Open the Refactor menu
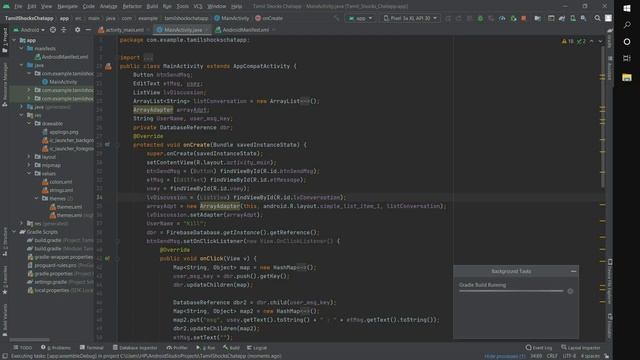Image resolution: width=640 pixels, height=360 pixels. point(132,6)
